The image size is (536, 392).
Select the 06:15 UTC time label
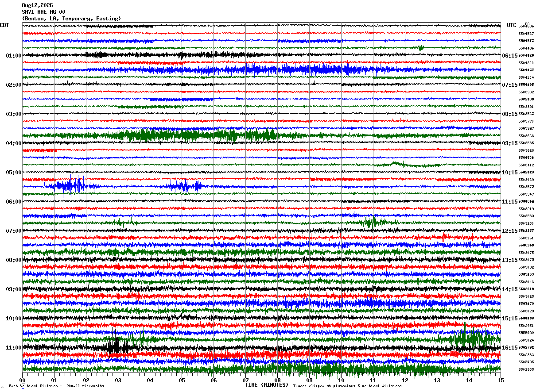509,56
